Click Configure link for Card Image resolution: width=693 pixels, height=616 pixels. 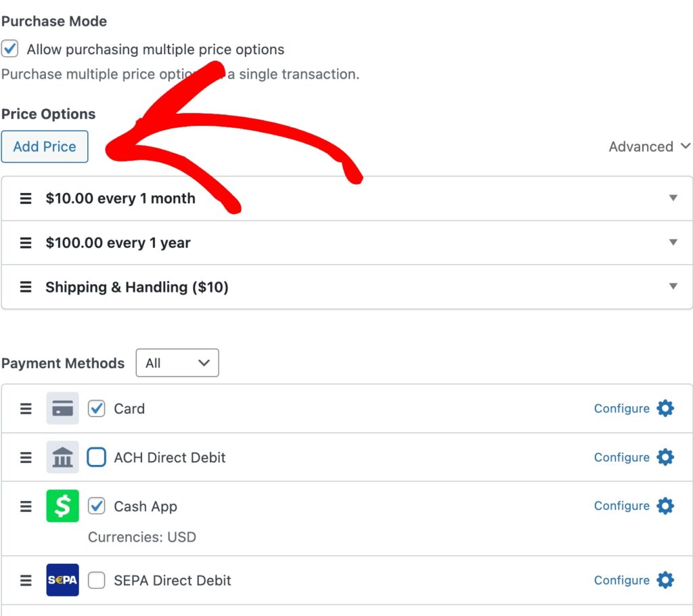coord(621,408)
